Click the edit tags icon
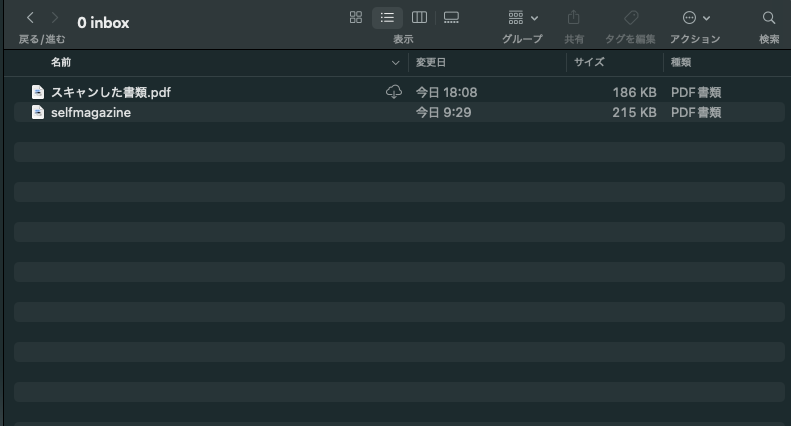This screenshot has width=791, height=426. [630, 18]
